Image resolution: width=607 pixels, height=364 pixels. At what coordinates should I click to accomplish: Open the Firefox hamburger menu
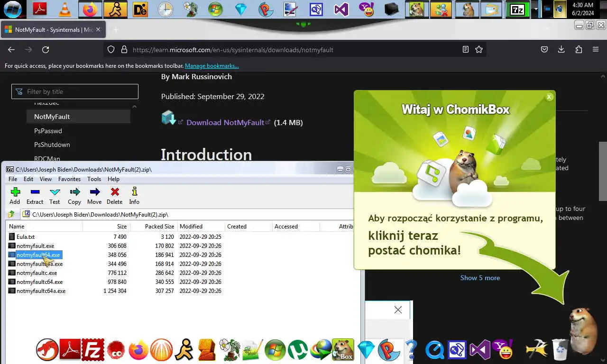point(596,49)
